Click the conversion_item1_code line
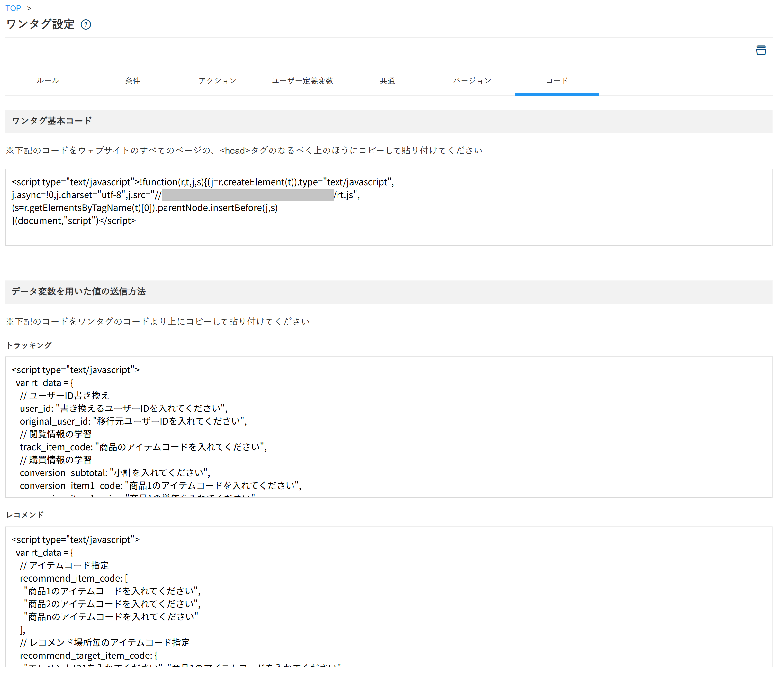The image size is (784, 678). (161, 486)
